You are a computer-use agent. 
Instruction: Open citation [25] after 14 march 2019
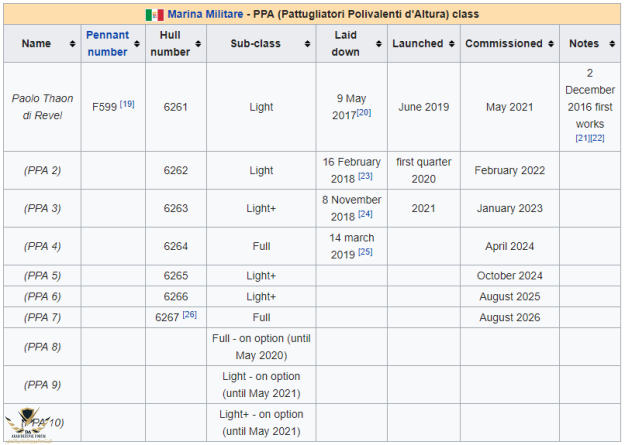365,252
